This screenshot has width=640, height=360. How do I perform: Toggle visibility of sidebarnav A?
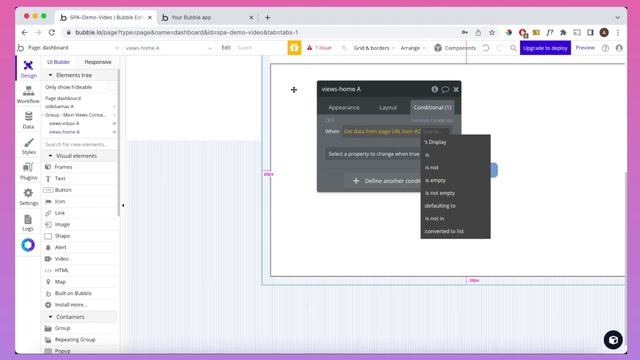coord(114,107)
